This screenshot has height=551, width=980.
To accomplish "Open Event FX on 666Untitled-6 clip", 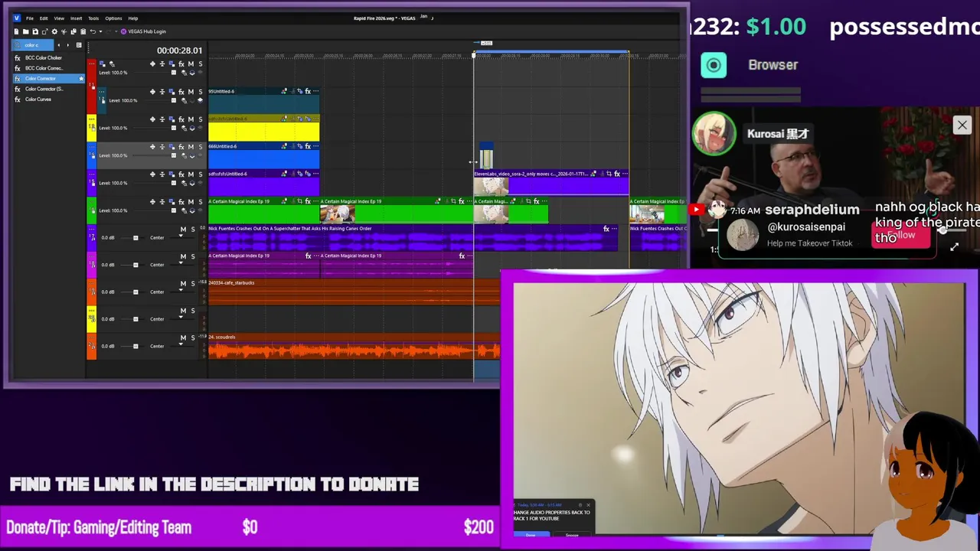I will [x=308, y=146].
